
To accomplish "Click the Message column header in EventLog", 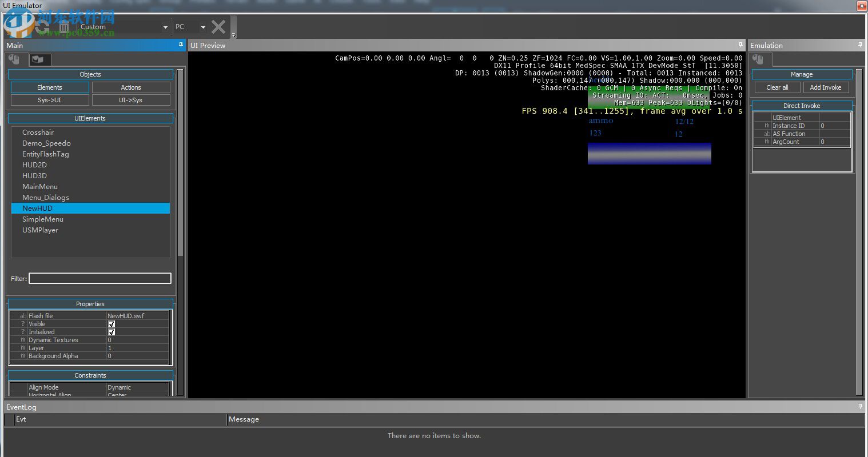I will tap(546, 419).
